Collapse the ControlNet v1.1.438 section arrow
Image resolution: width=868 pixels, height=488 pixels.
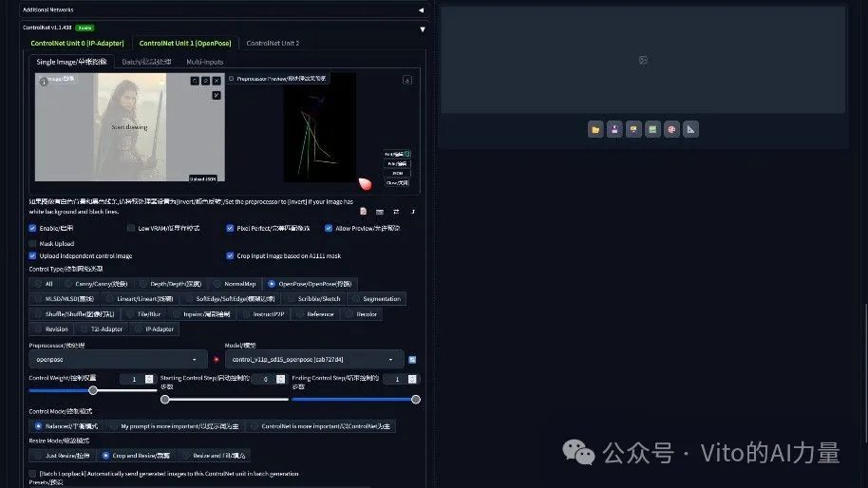pos(423,28)
